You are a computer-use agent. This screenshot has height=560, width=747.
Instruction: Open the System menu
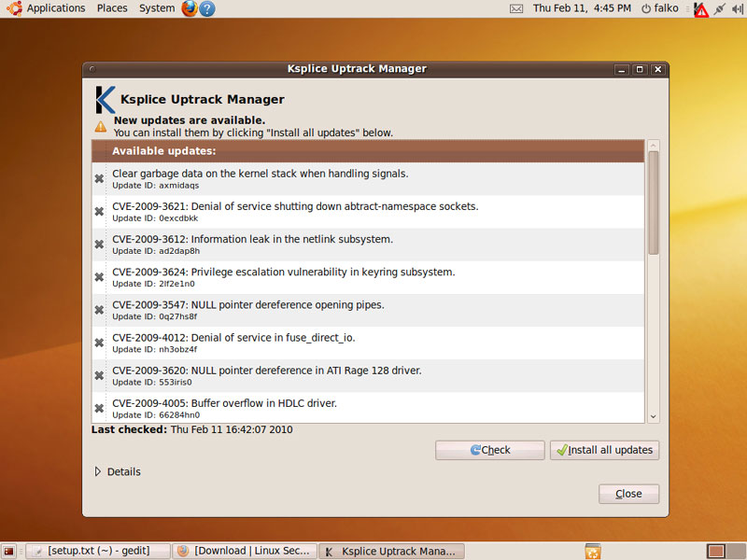tap(156, 8)
